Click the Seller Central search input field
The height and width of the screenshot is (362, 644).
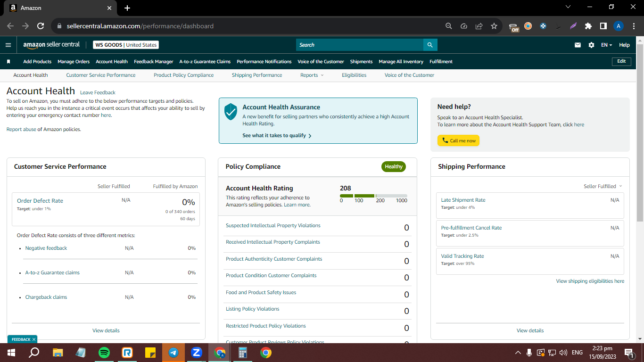[x=360, y=45]
